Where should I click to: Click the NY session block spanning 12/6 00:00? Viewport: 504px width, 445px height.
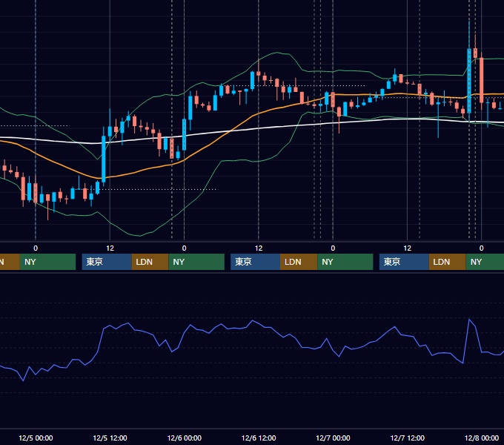click(x=196, y=262)
